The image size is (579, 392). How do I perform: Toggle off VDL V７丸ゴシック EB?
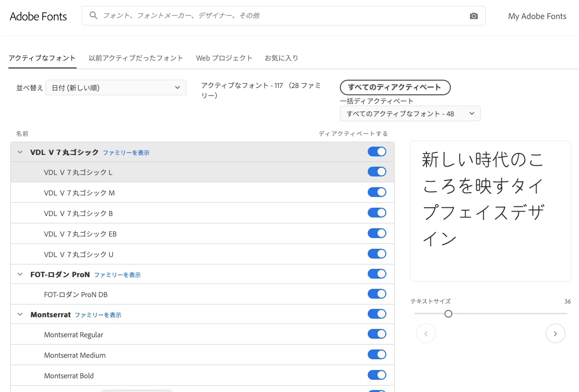(377, 233)
